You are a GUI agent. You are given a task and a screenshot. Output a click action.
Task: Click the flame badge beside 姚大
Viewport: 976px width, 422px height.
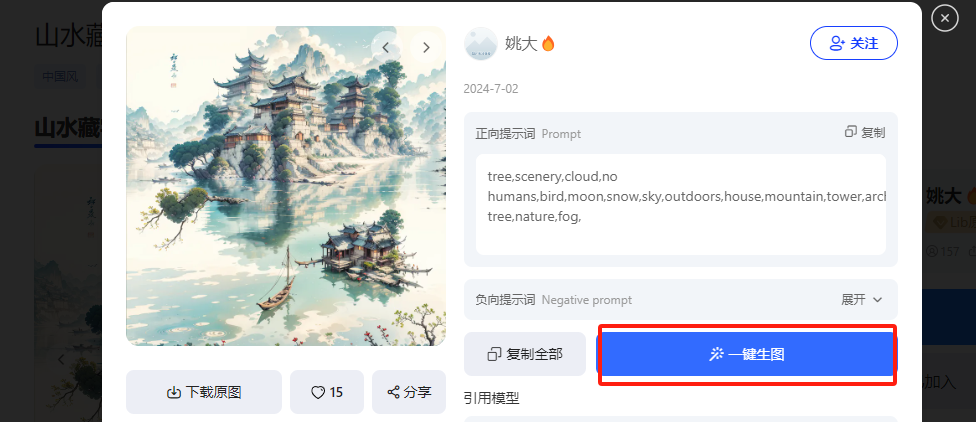[x=548, y=44]
